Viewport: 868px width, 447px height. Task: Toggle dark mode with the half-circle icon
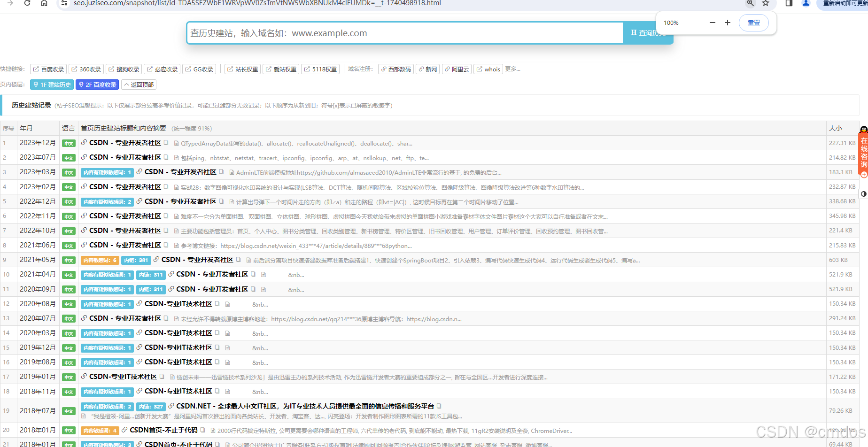point(864,194)
